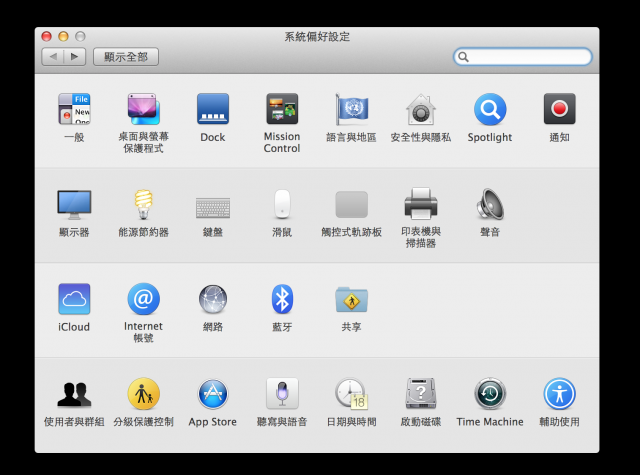Image resolution: width=640 pixels, height=475 pixels.
Task: Close the 系統偏好設定 window
Action: pos(47,36)
